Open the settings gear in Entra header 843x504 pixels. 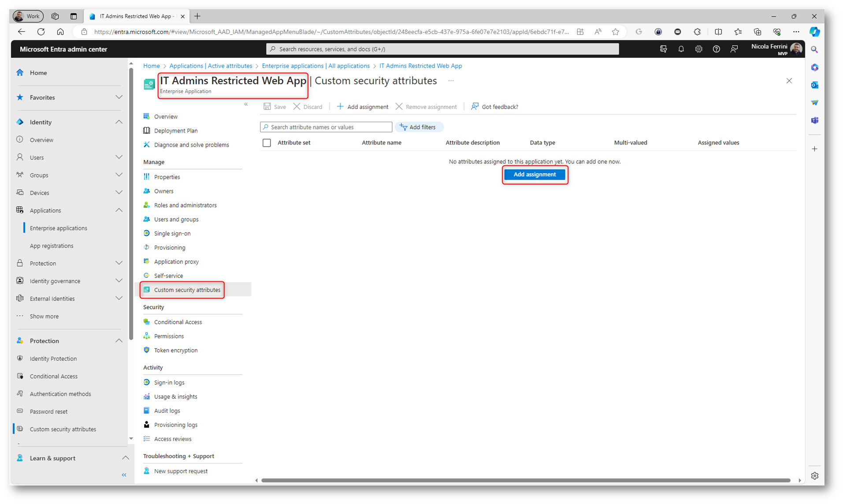[698, 49]
